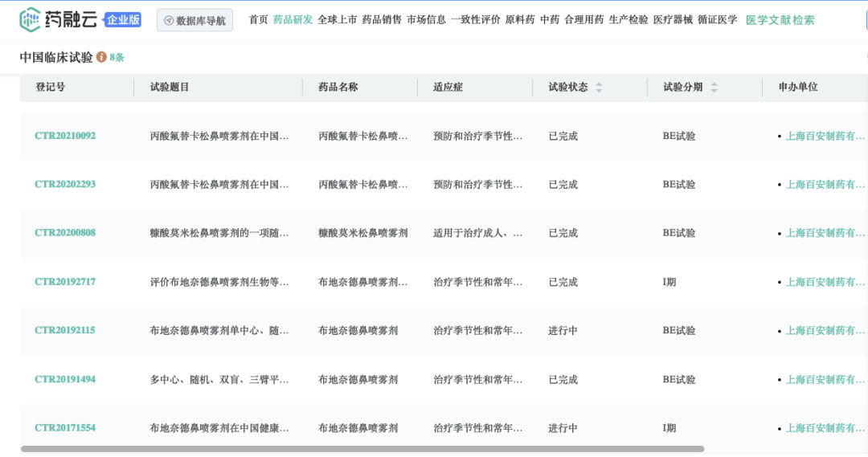The image size is (868, 457).
Task: Open 全球上市 menu item
Action: tap(337, 20)
